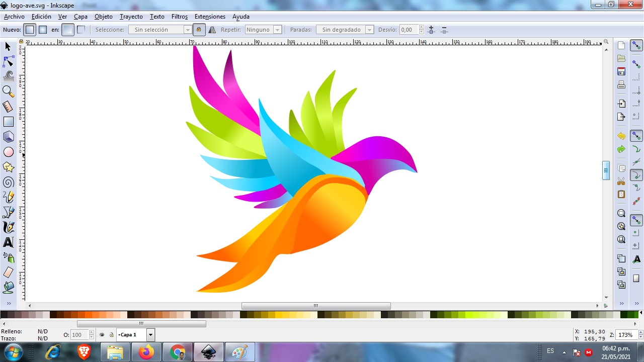Pick the lime green palette swatch
This screenshot has height=362, width=644.
point(469,315)
